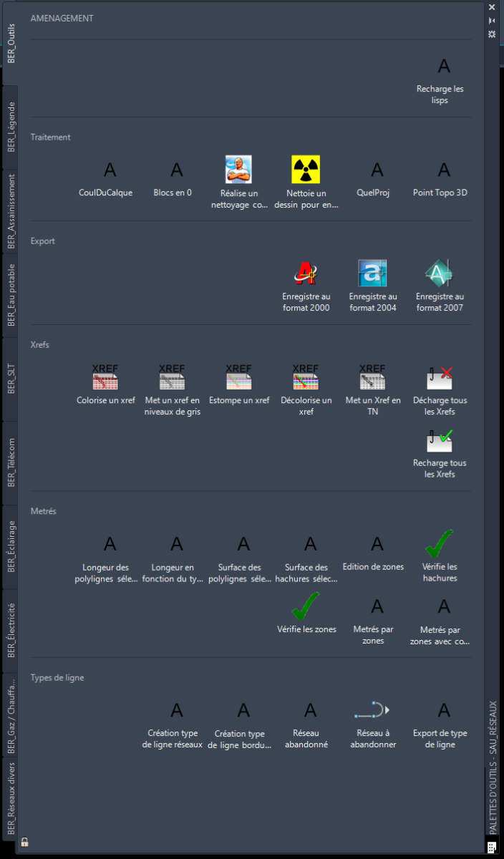Toggle palette auto-hide arrows icon
Screen dimensions: 504x859
coord(491,21)
